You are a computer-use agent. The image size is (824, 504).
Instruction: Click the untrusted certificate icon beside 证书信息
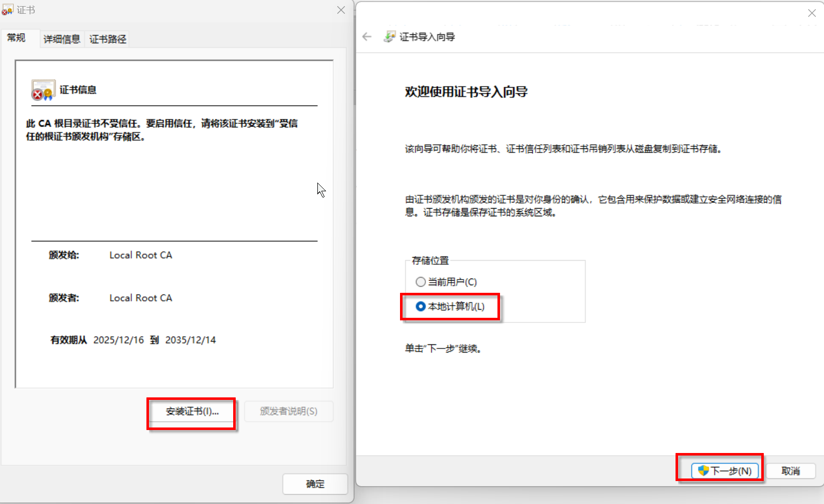(43, 90)
